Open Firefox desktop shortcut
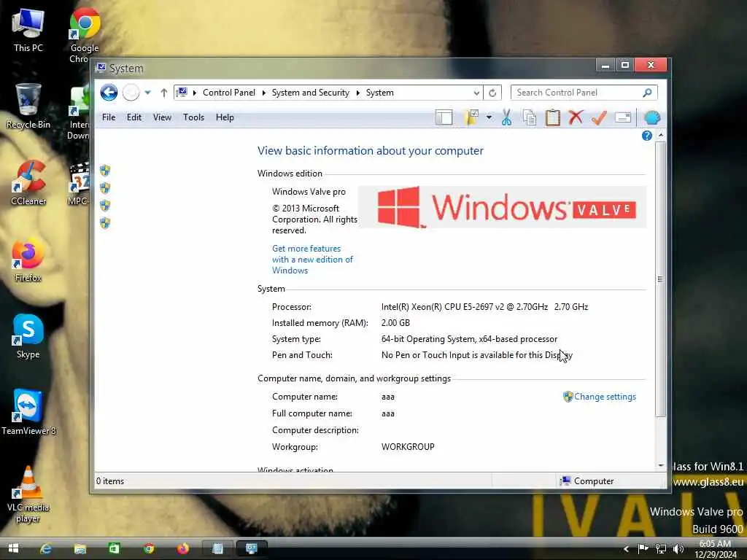Viewport: 747px width, 560px height. tap(28, 260)
